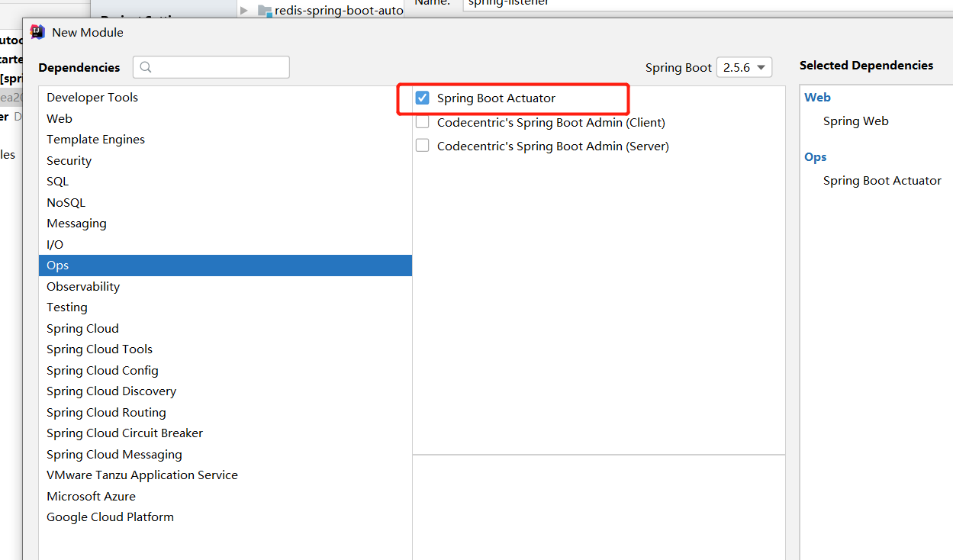Check Codecentric's Spring Boot Admin (Client)
This screenshot has width=953, height=560.
click(422, 122)
